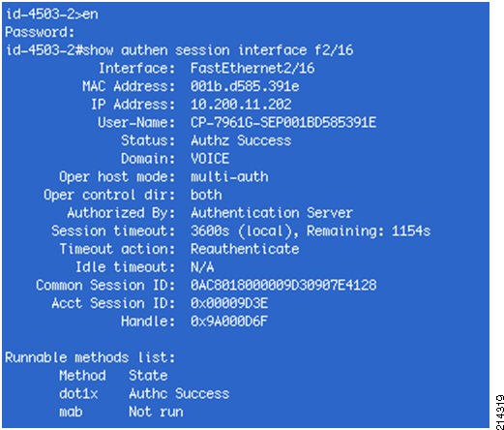Select the Authentication Server text
This screenshot has width=504, height=430.
point(272,213)
